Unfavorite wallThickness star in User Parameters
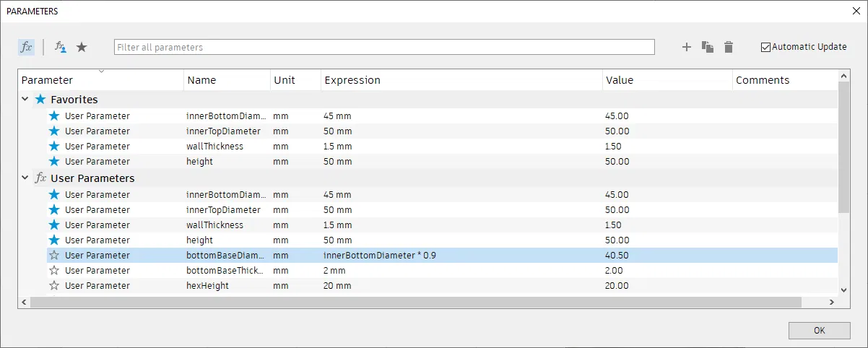 (x=53, y=225)
